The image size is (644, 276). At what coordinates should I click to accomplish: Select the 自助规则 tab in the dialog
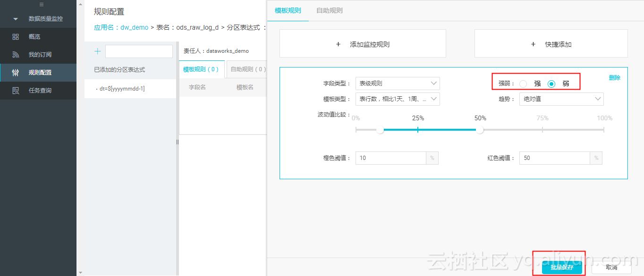click(330, 10)
